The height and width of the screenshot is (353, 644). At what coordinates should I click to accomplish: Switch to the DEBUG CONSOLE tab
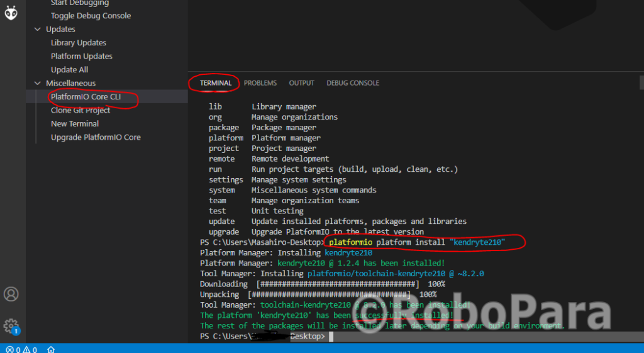[x=352, y=83]
